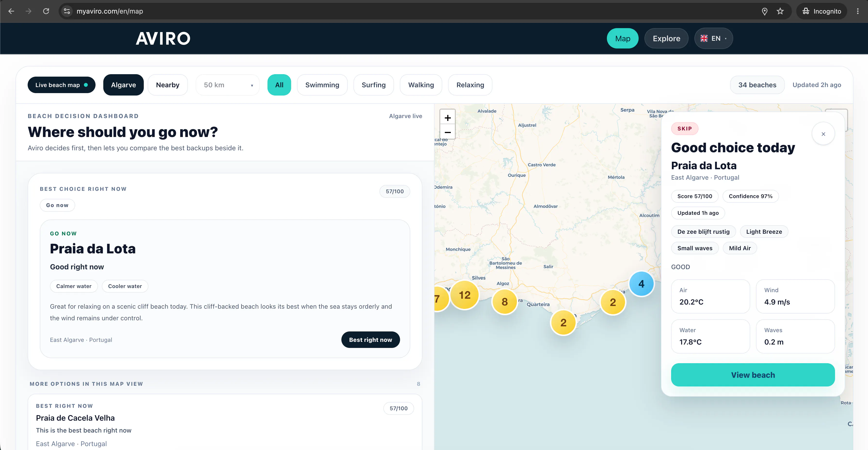This screenshot has width=868, height=450.
Task: Click the Best right now button
Action: [x=370, y=340]
